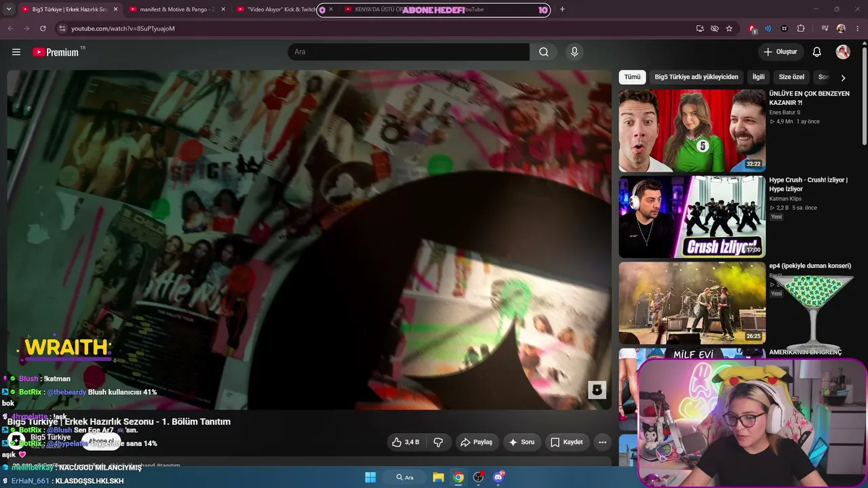Open Chrome's three-dot menu
This screenshot has width=868, height=488.
[857, 28]
